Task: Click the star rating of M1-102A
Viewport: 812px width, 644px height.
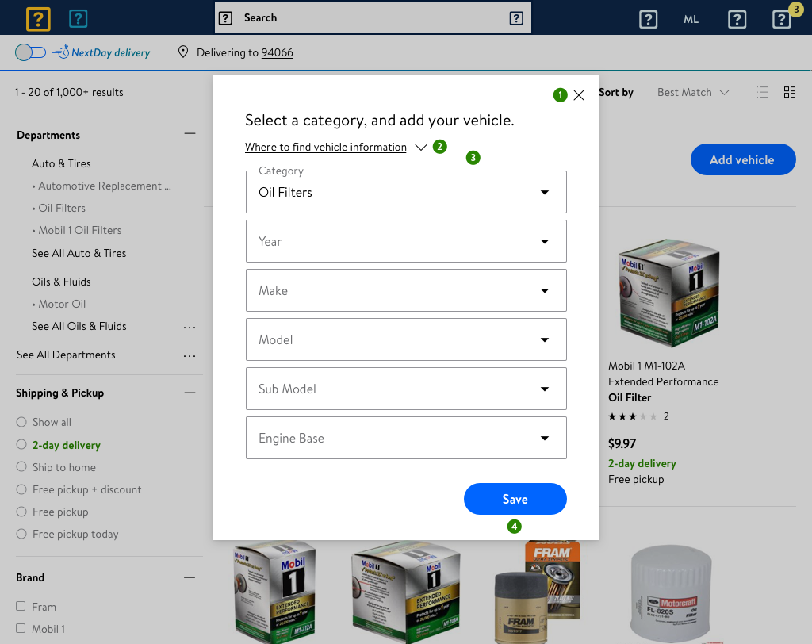Action: pyautogui.click(x=633, y=416)
